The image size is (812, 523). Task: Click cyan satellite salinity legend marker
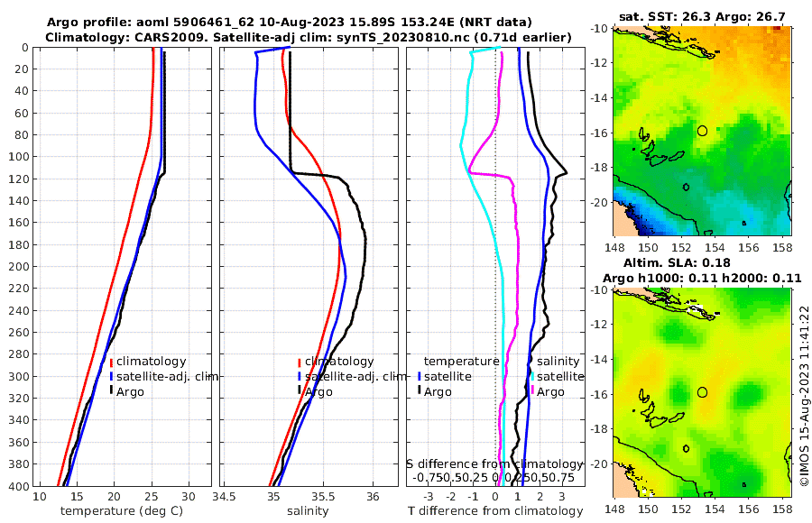coord(532,377)
